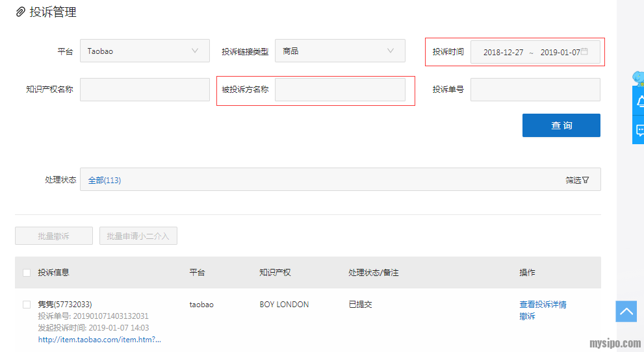
Task: Click the elephant mascot icon on right edge
Action: point(638,77)
